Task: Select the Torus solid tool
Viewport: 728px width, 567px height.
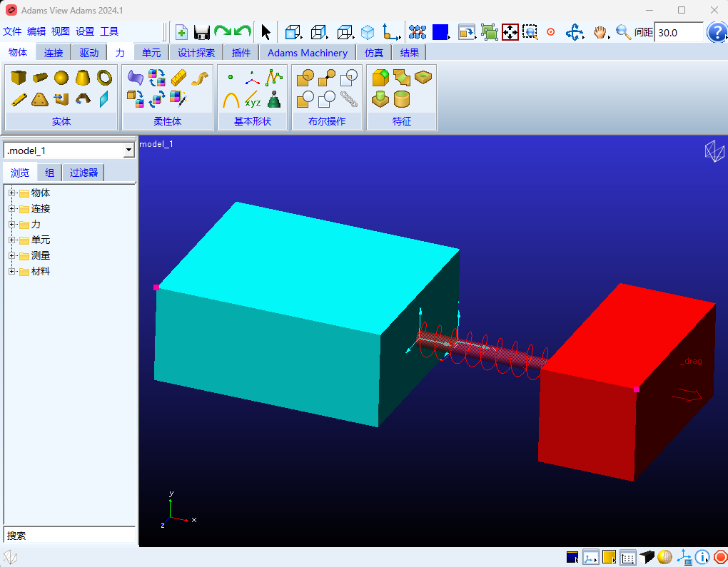Action: tap(104, 78)
